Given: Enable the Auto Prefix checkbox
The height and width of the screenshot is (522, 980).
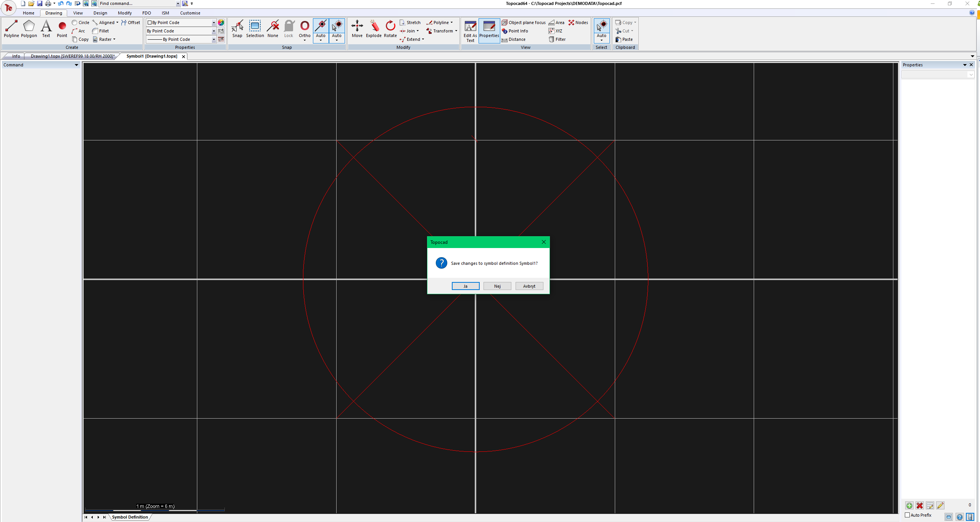Looking at the screenshot, I should tap(908, 515).
